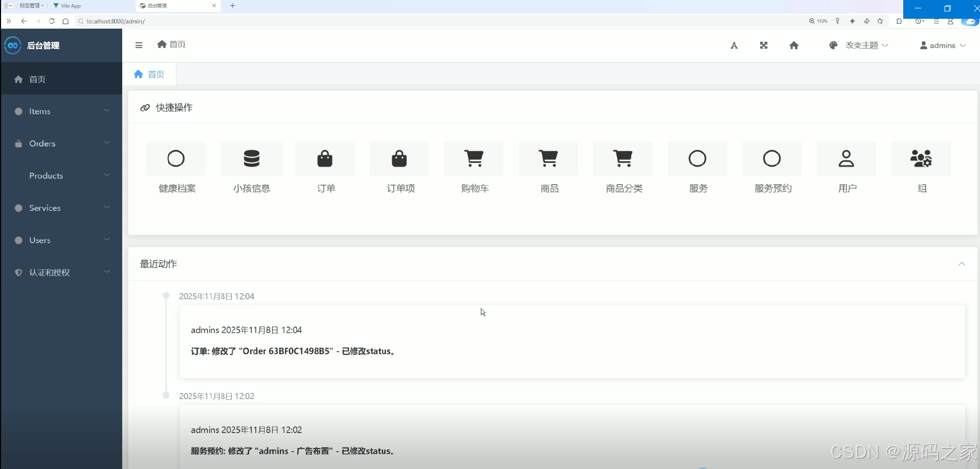The width and height of the screenshot is (980, 469).
Task: Open the 订单 shopping bag shortcut
Action: tap(325, 159)
